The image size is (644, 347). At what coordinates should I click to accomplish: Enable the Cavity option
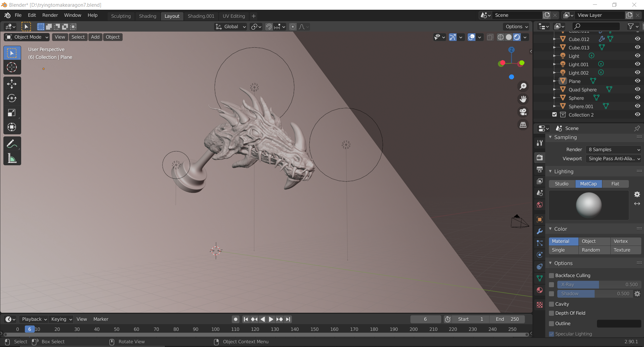point(551,304)
